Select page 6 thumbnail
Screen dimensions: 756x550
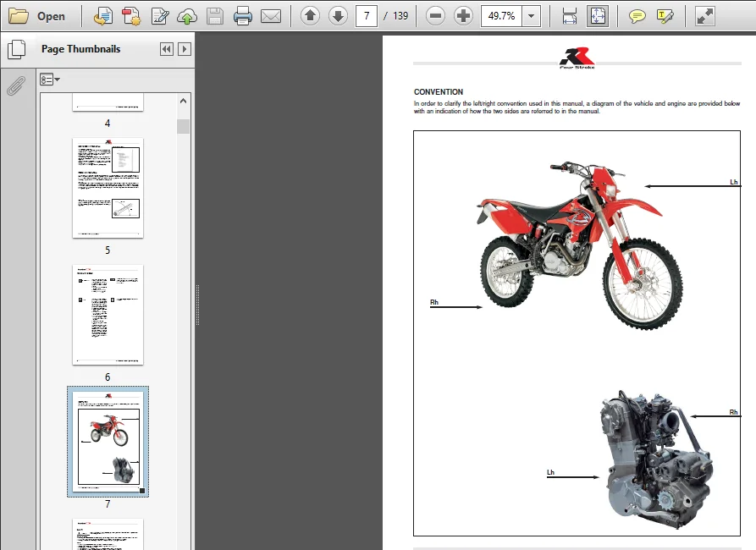coord(108,315)
